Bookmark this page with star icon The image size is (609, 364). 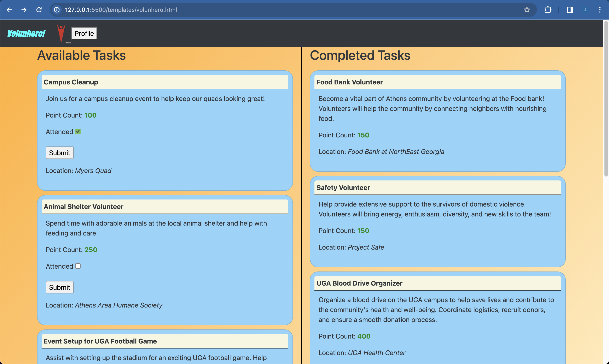tap(527, 10)
